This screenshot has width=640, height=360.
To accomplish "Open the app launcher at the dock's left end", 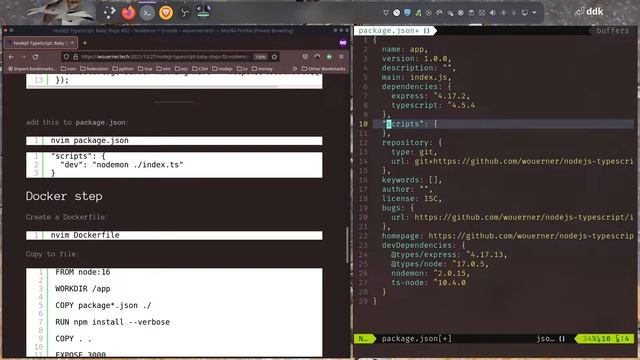I will [x=109, y=13].
